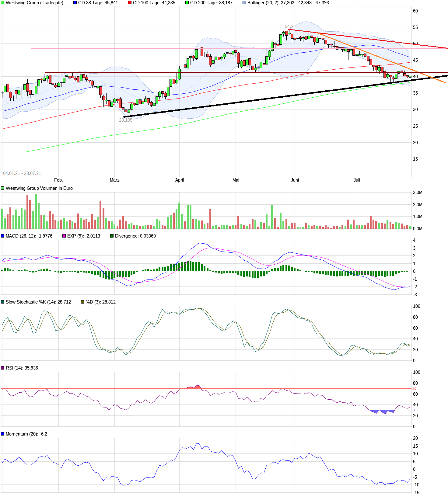Click the 15 price axis label
This screenshot has height=500, width=448.
[415, 159]
